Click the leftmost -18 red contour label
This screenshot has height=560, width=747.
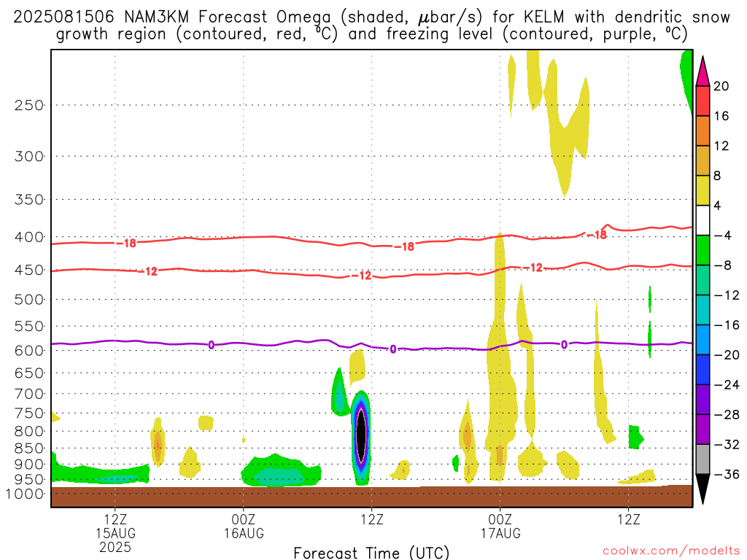[126, 244]
